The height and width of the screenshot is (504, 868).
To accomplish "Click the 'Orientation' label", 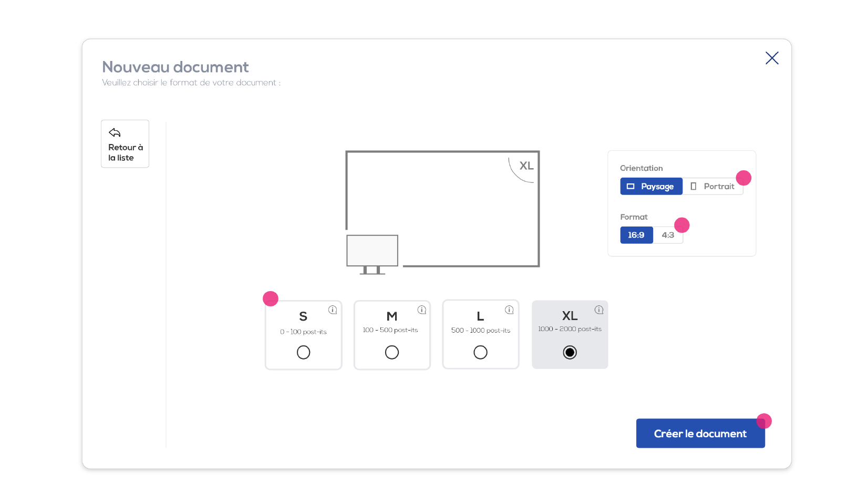I will [642, 168].
